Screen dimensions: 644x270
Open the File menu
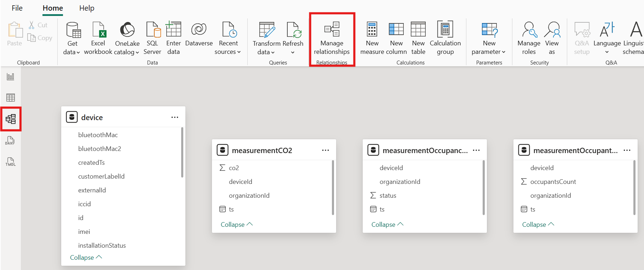click(17, 8)
